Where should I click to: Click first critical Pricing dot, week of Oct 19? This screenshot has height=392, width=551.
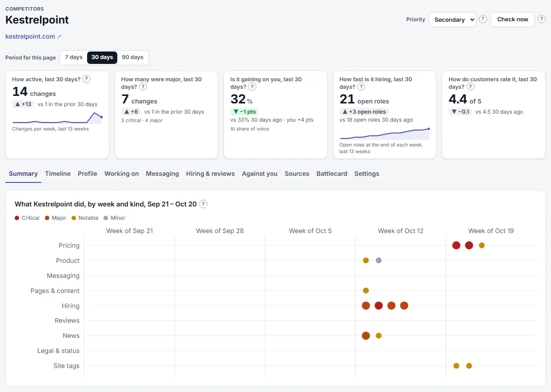[x=456, y=245]
